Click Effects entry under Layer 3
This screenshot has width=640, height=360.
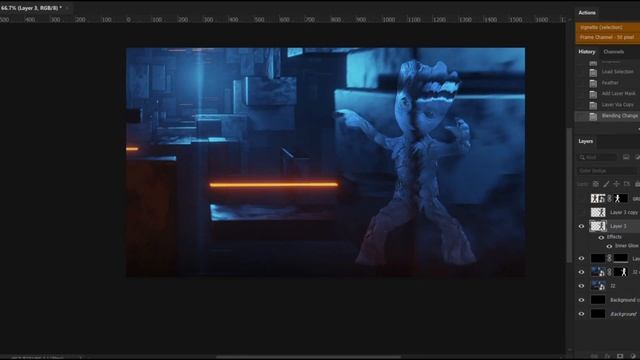[614, 237]
